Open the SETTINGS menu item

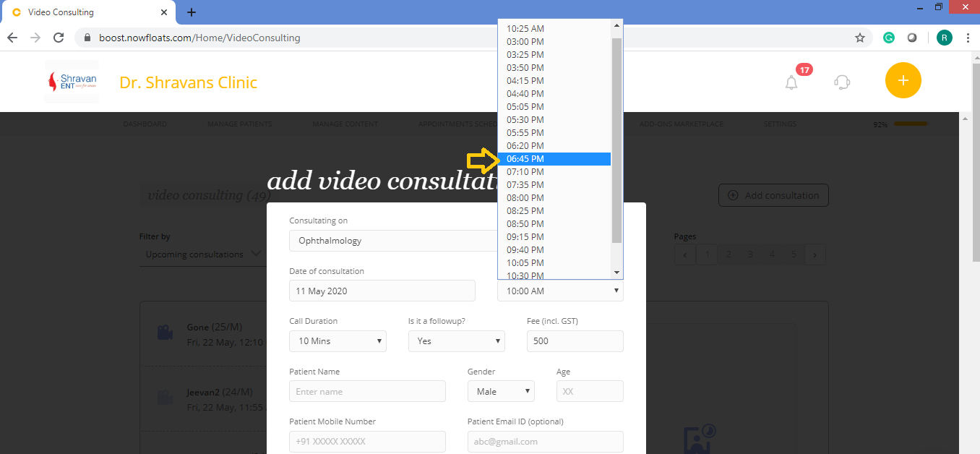click(780, 124)
